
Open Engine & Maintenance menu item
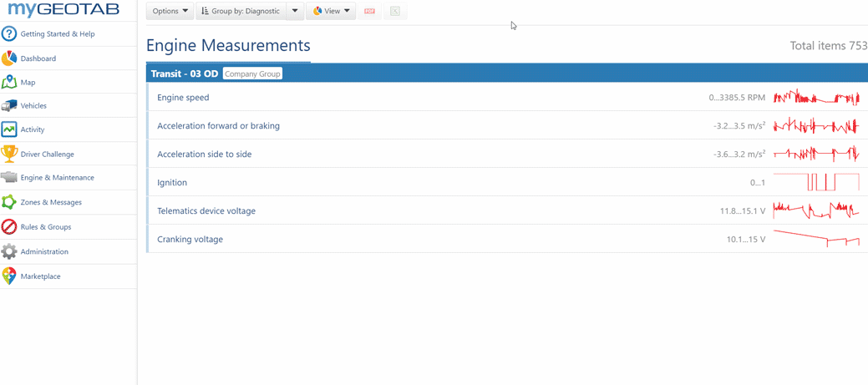coord(57,178)
